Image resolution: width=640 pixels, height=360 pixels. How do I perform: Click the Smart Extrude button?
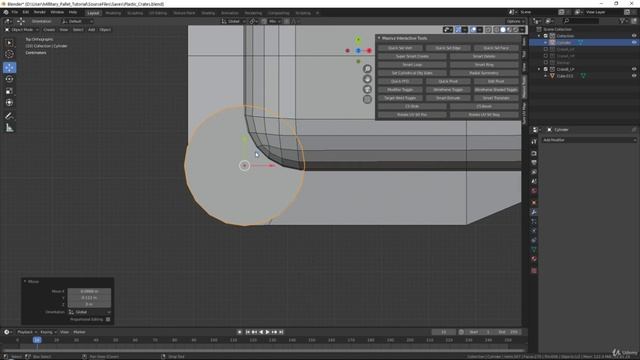coord(448,98)
